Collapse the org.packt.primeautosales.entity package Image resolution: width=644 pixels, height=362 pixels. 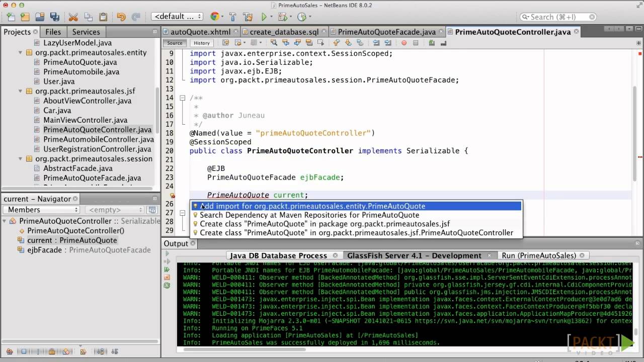(x=21, y=53)
